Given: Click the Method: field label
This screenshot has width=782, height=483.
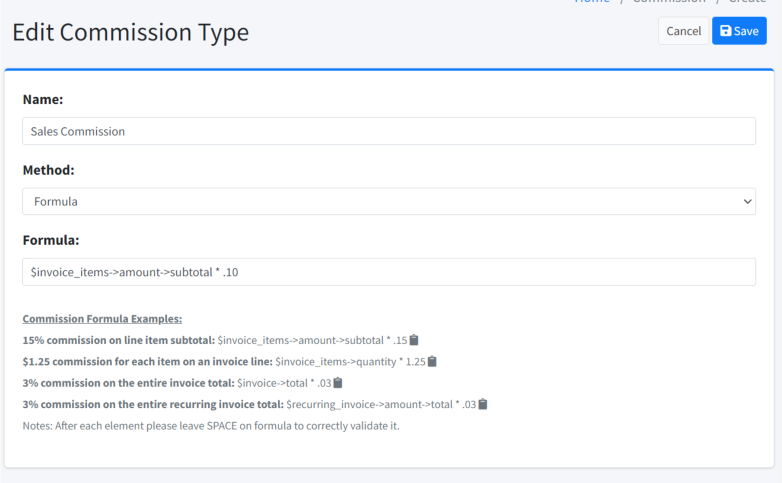Looking at the screenshot, I should 48,170.
